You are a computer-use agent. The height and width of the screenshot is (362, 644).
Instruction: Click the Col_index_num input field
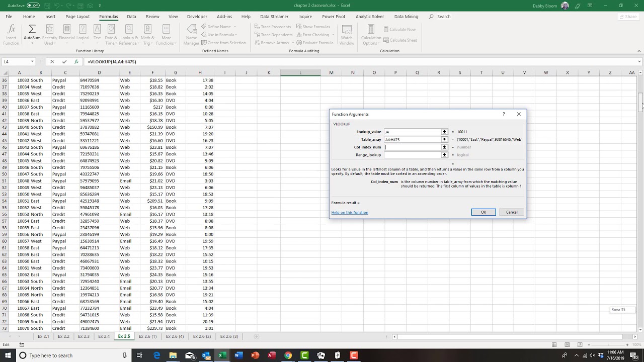[x=413, y=147]
